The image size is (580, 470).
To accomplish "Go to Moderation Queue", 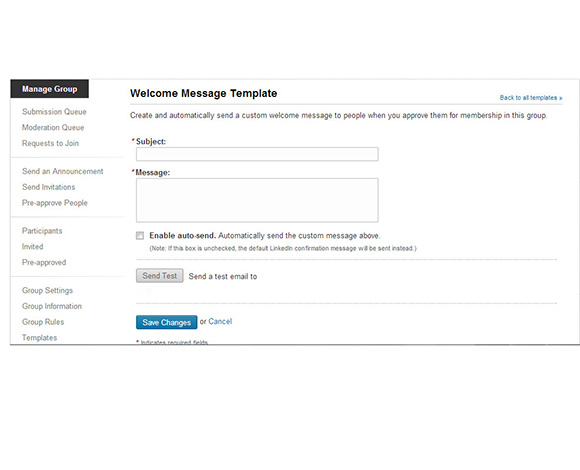I will 53,128.
